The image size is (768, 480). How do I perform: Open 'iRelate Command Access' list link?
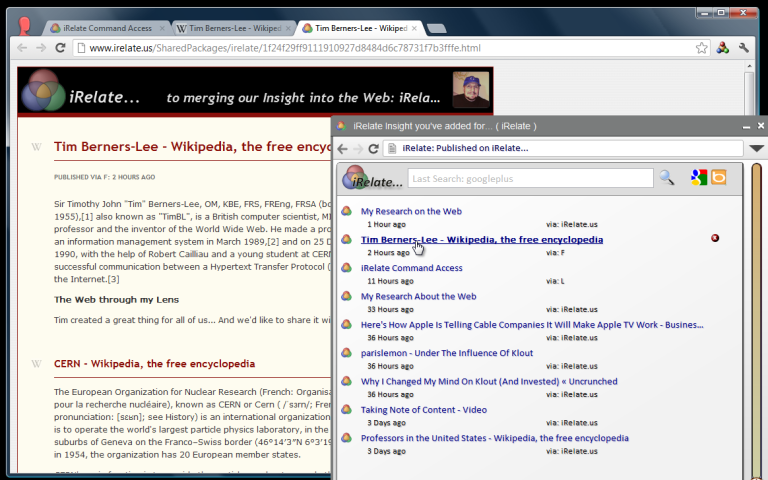point(411,268)
